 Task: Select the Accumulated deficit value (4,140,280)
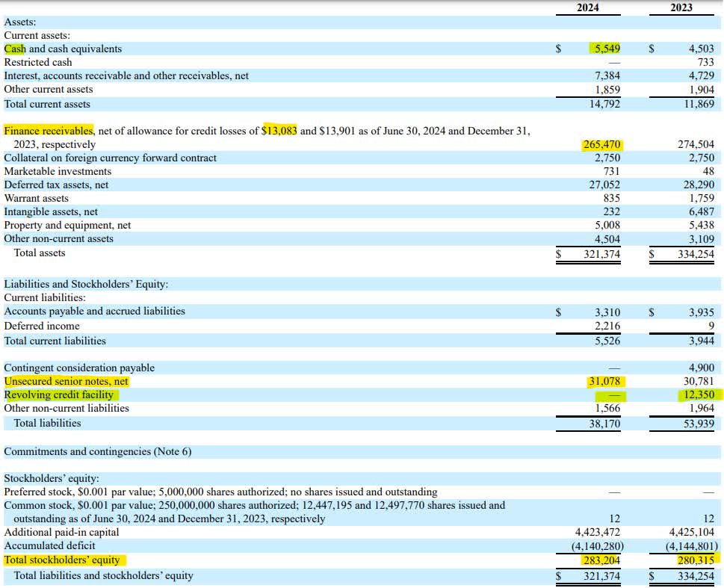coord(596,546)
